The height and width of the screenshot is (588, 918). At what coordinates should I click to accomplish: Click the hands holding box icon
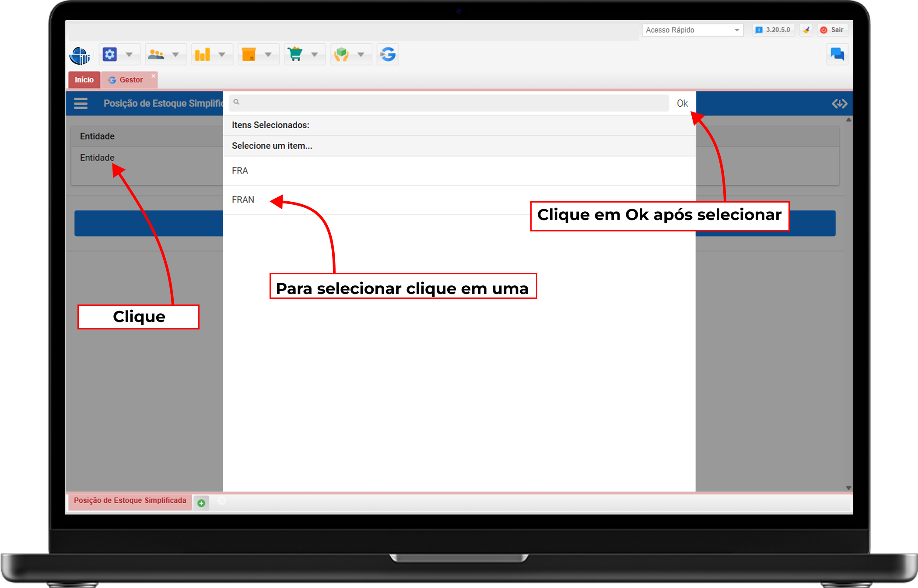[342, 54]
